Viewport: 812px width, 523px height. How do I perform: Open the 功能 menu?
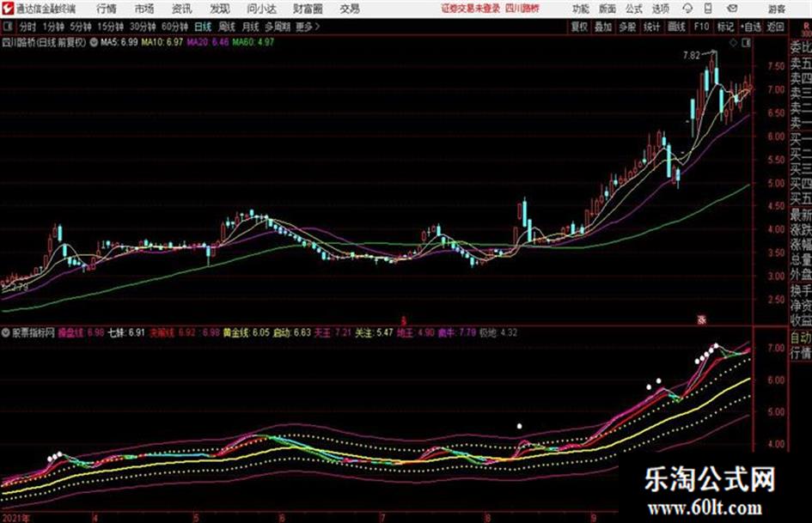point(581,9)
